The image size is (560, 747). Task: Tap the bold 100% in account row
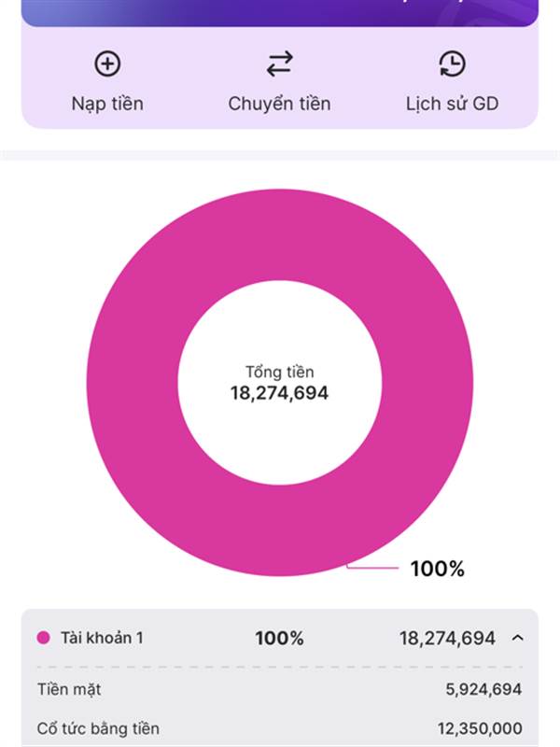[279, 639]
